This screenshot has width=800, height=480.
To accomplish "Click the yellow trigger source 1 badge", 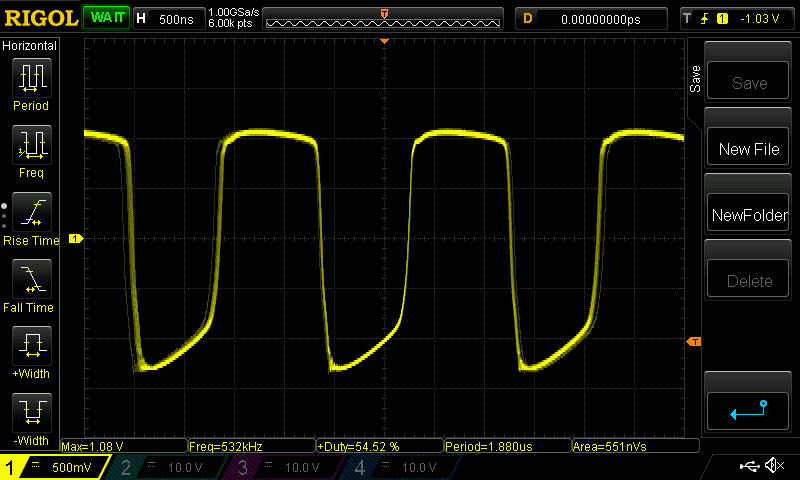I will (x=722, y=19).
